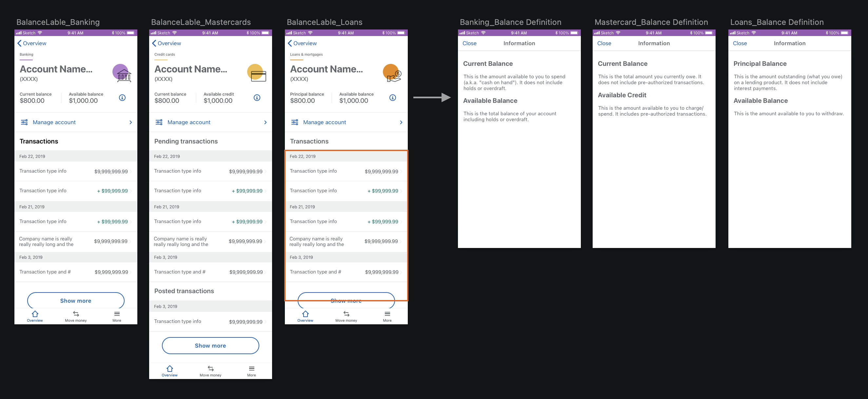This screenshot has height=399, width=868.
Task: Click the info icon on Mastercards screen
Action: point(257,98)
